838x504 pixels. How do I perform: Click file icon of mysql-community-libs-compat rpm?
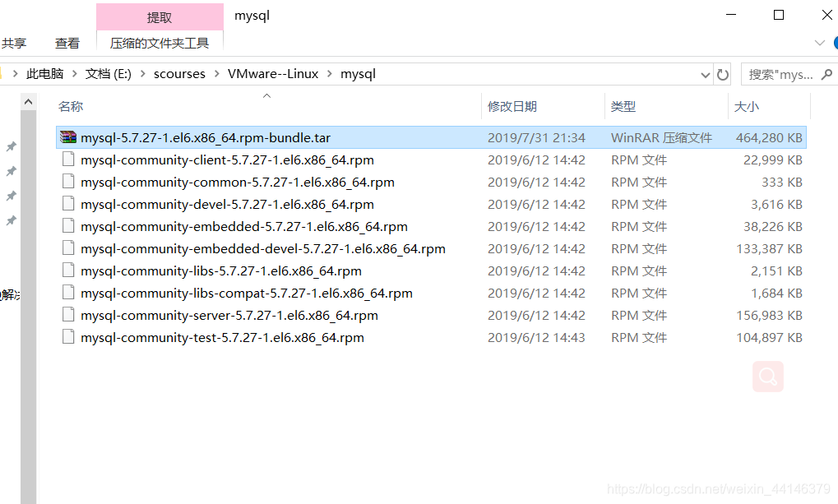[x=68, y=293]
